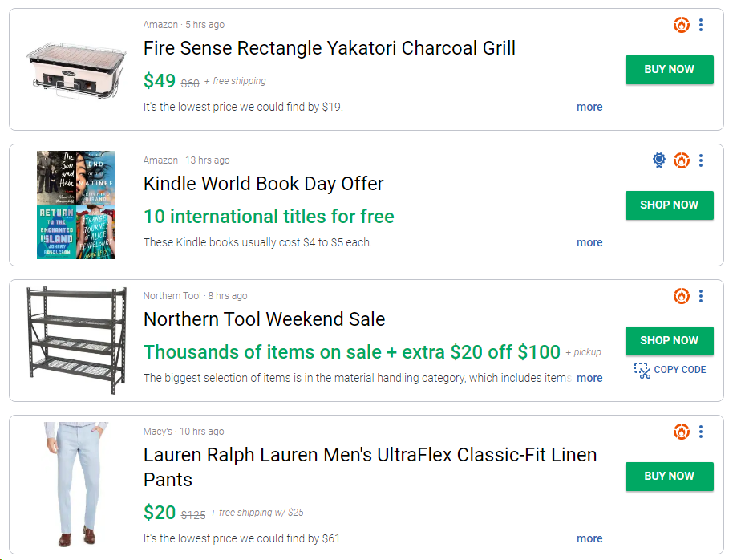Screen dimensions: 741x560
Task: Expand 'more' details on the Kindle book offer
Action: point(589,242)
